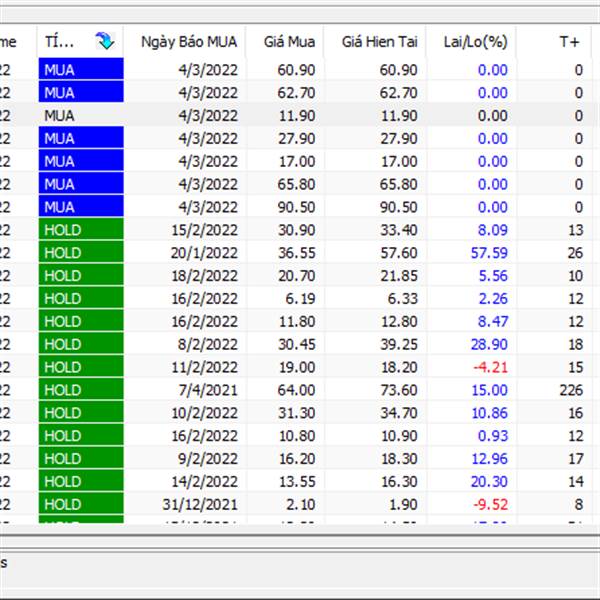Click T+ value 8
600x600 pixels.
tap(579, 505)
